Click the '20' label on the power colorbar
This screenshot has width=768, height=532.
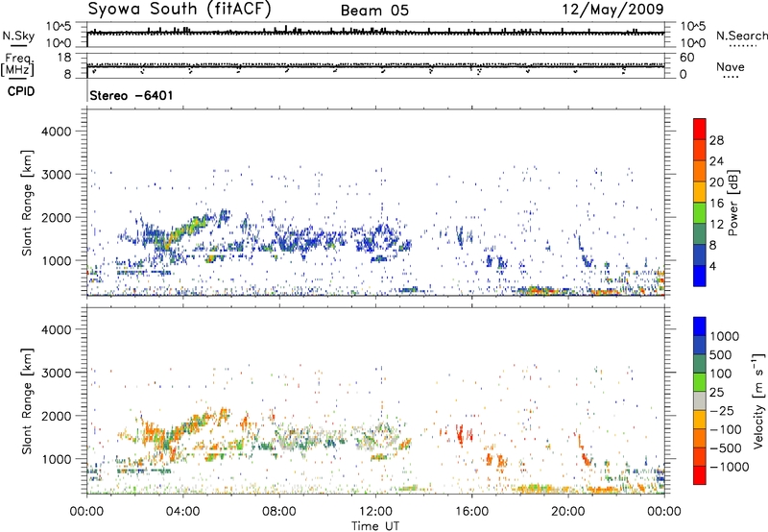pyautogui.click(x=716, y=182)
